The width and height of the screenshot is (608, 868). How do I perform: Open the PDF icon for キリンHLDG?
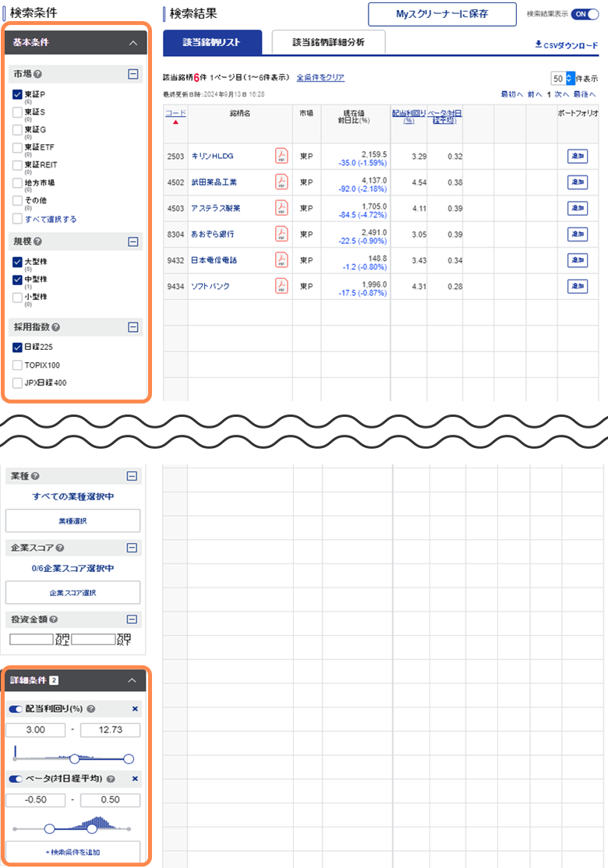pos(281,157)
